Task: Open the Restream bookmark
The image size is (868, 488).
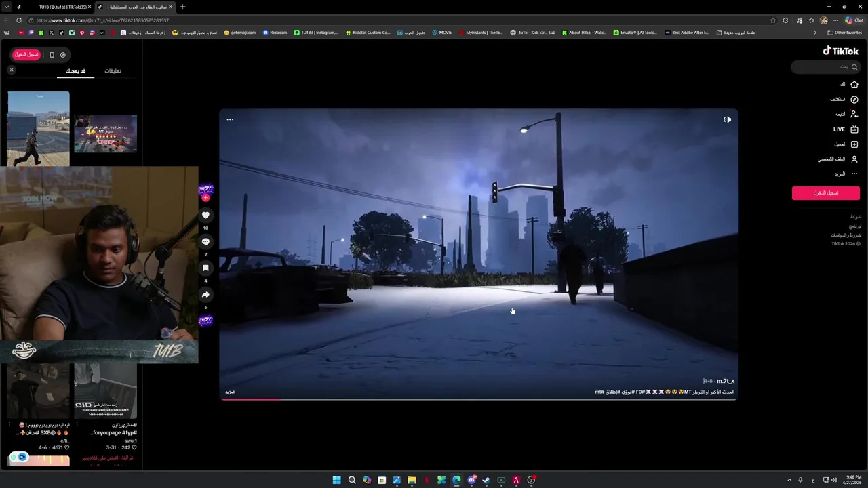Action: click(274, 33)
